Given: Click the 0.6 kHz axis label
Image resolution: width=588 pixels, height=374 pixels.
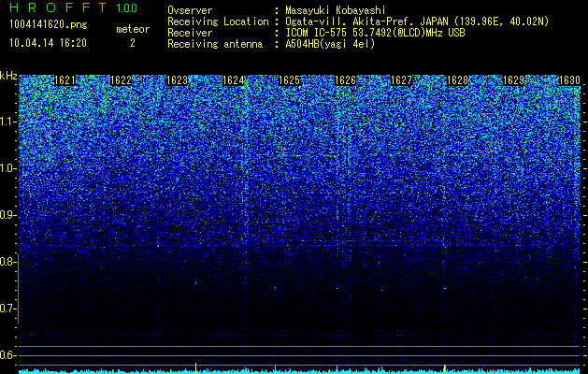Looking at the screenshot, I should pyautogui.click(x=7, y=355).
